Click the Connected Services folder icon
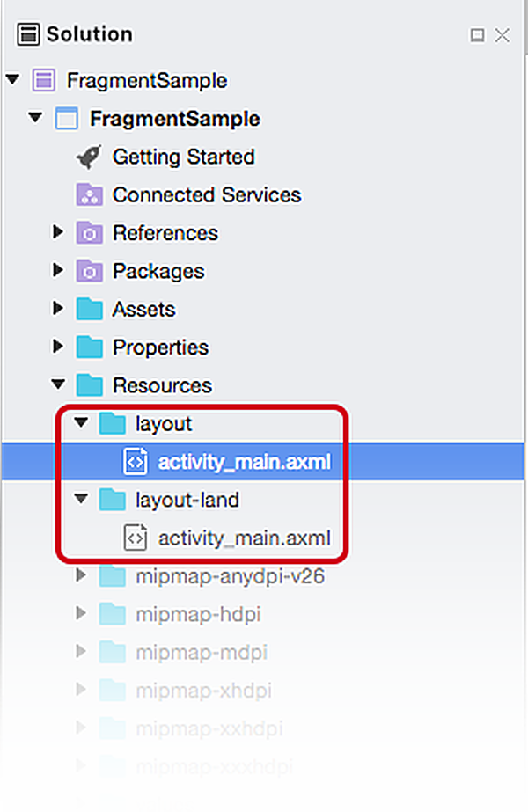This screenshot has height=812, width=528. click(x=89, y=195)
